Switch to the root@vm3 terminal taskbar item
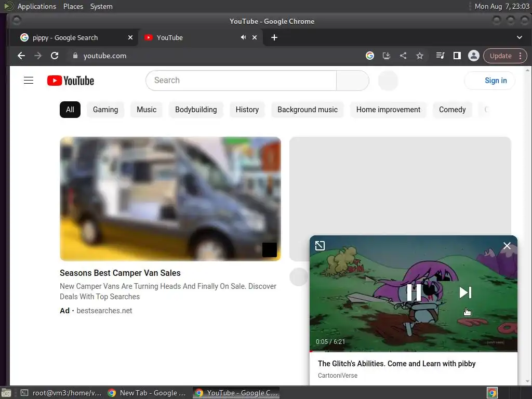 click(x=61, y=393)
